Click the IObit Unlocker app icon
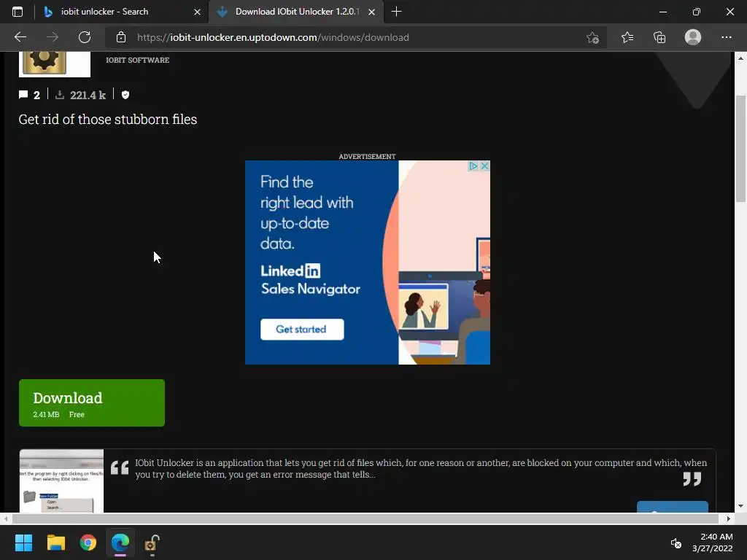Image resolution: width=747 pixels, height=560 pixels. [x=54, y=64]
